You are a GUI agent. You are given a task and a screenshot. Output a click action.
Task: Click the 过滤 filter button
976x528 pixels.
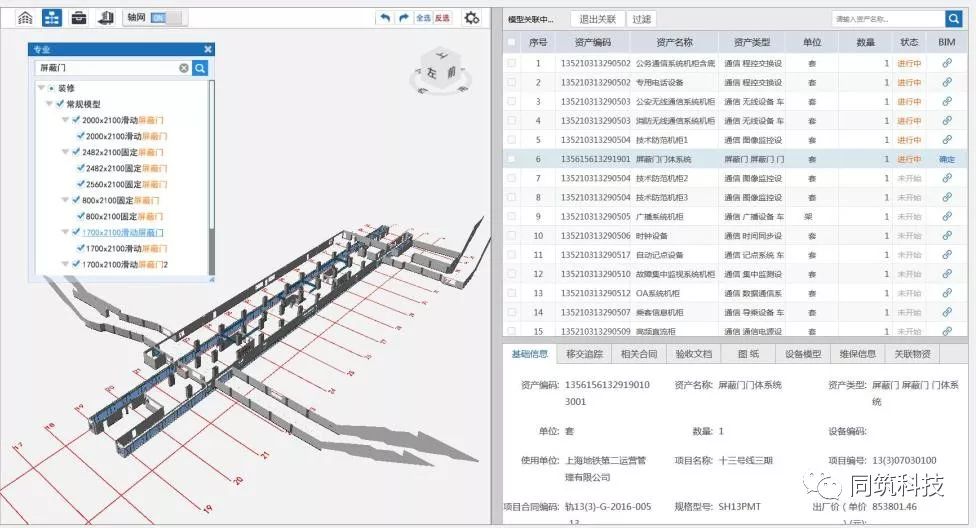point(642,19)
